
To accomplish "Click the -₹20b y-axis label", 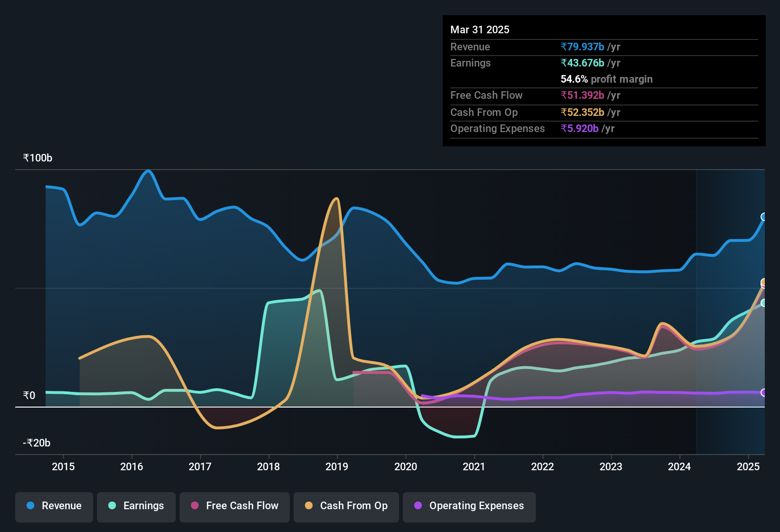I will click(x=37, y=443).
